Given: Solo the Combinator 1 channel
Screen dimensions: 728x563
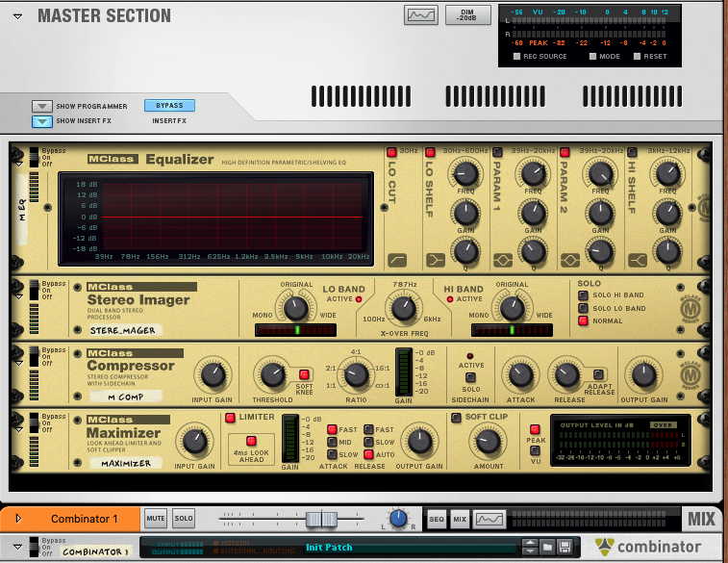Looking at the screenshot, I should coord(184,519).
